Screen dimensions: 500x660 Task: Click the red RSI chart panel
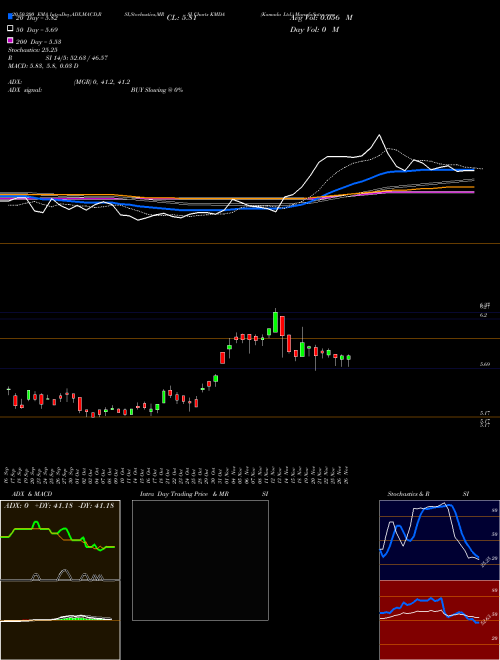439,620
